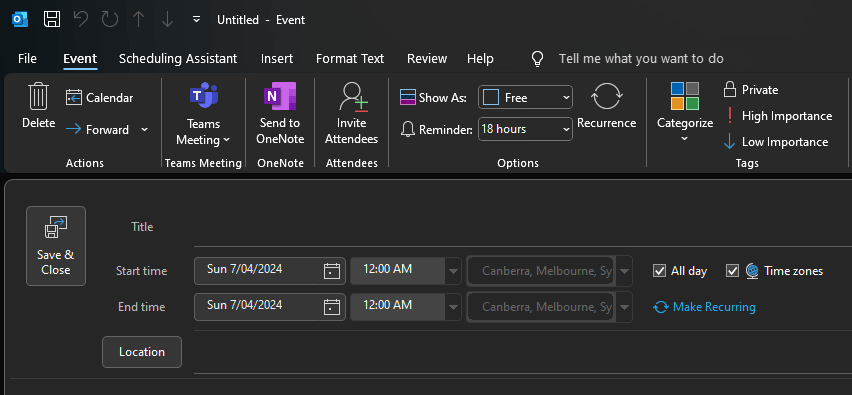852x395 pixels.
Task: Click the Reminder bell icon
Action: pyautogui.click(x=408, y=129)
